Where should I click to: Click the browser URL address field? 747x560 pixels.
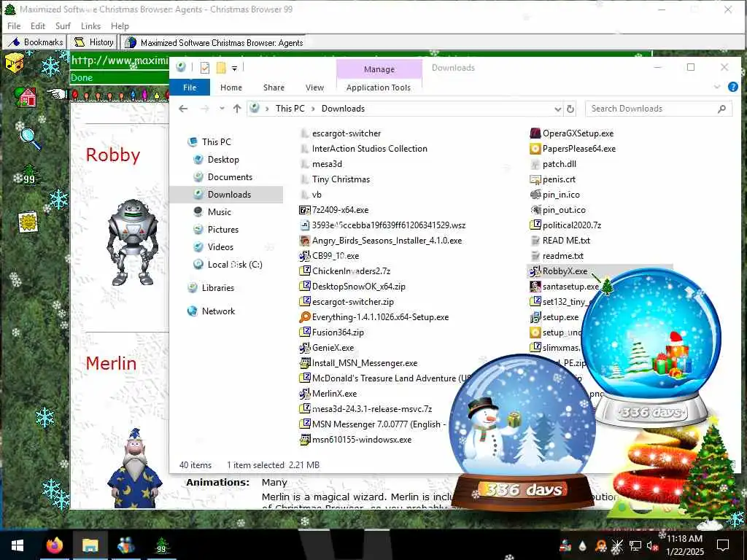point(119,61)
